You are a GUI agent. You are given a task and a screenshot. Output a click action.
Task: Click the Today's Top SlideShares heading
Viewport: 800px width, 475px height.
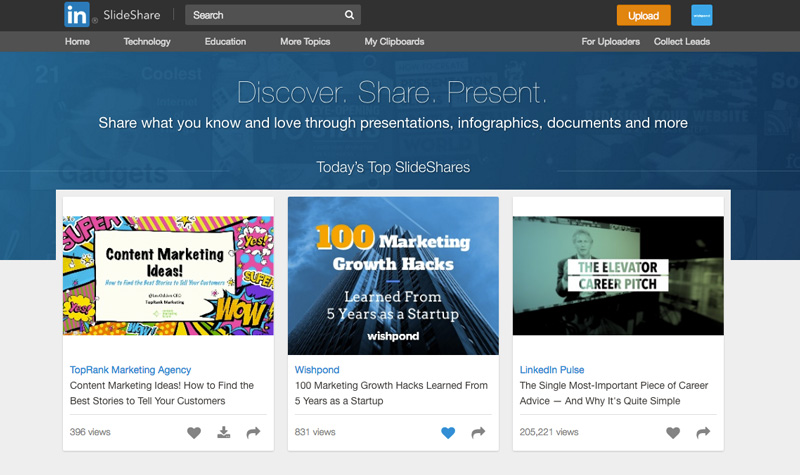coord(393,167)
